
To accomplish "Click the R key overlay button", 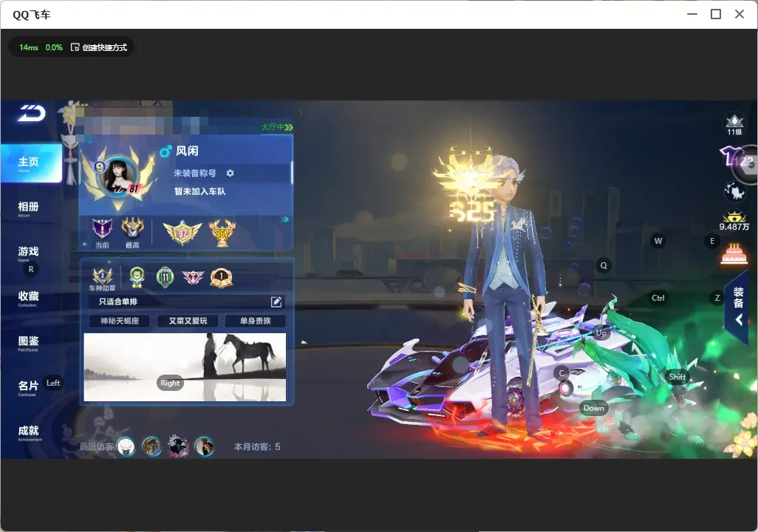I will click(31, 270).
